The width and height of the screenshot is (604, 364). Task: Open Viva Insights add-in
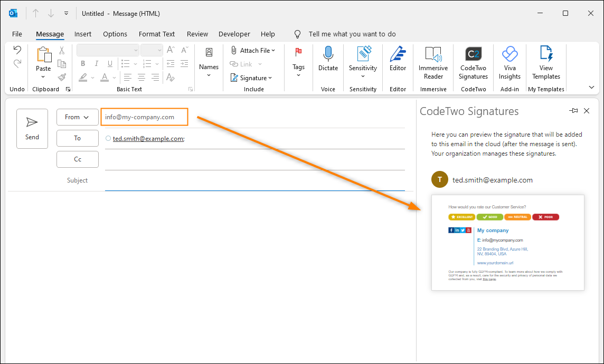(509, 62)
